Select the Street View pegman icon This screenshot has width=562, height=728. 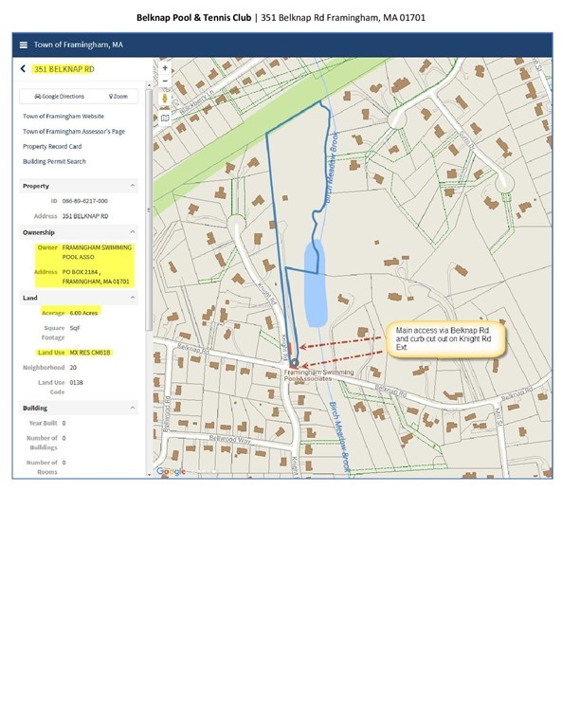click(165, 99)
